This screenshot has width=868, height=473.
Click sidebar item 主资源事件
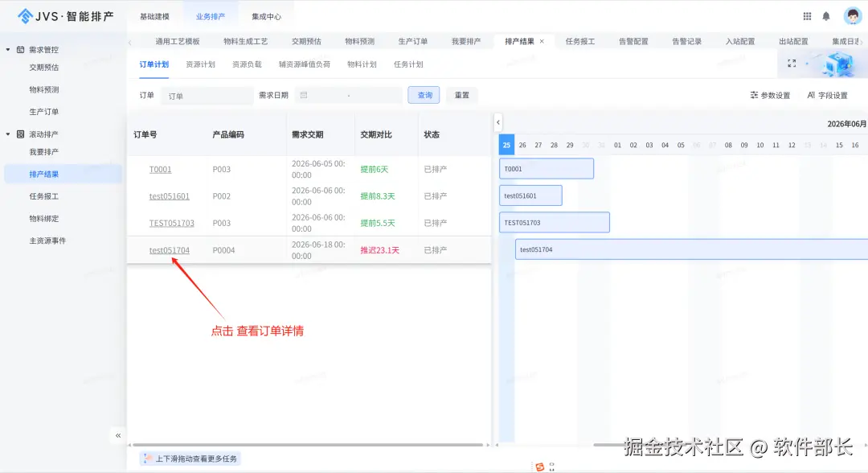47,241
